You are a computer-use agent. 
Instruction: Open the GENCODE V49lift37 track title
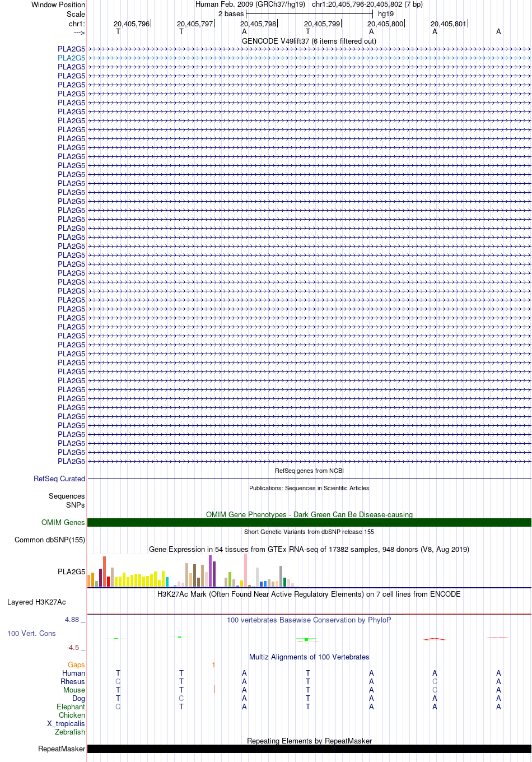coord(309,41)
